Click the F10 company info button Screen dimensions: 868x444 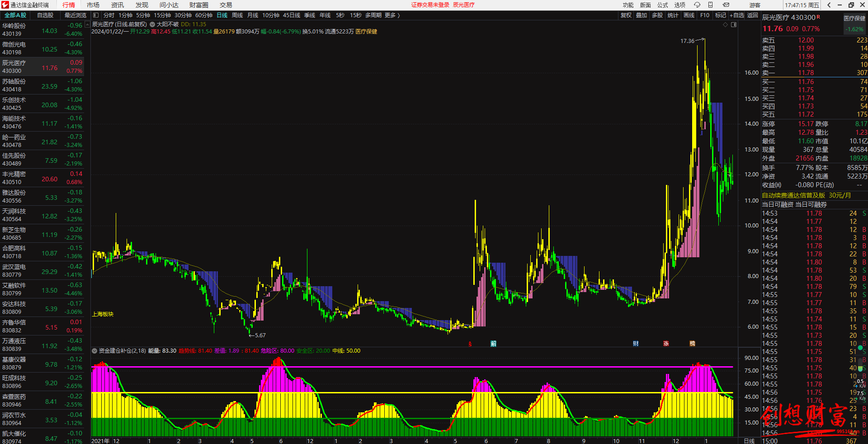[705, 15]
